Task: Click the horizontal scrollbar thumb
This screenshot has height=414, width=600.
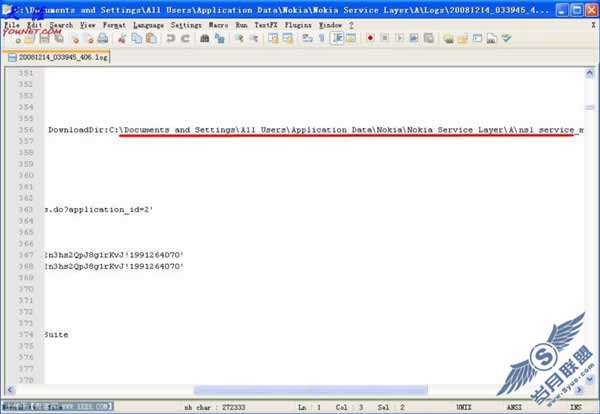Action: (311, 390)
